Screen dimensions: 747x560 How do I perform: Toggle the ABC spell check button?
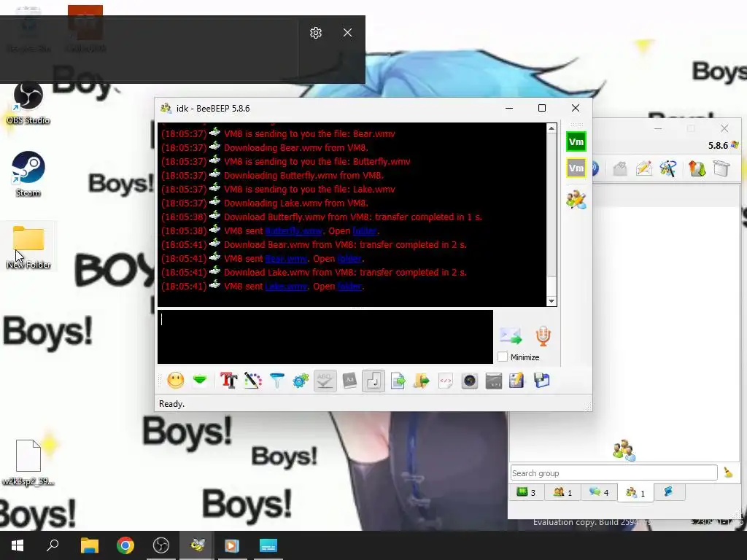tap(325, 381)
